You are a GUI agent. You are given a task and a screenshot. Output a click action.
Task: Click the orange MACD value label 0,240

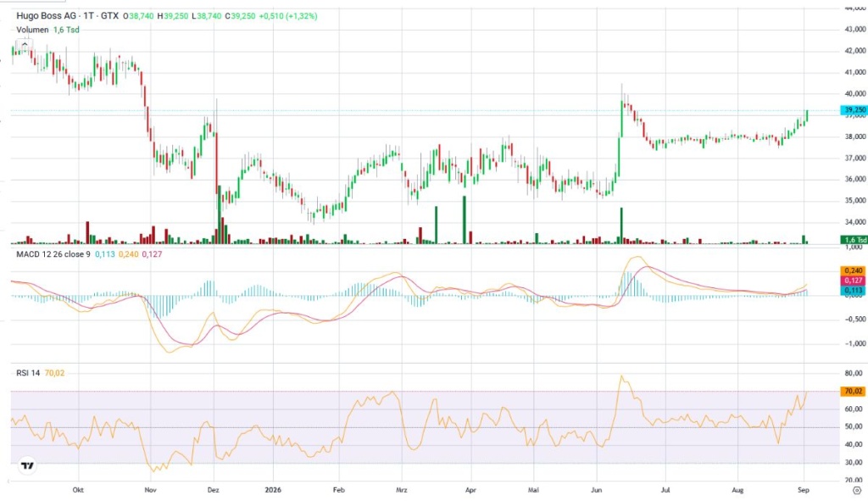(853, 270)
